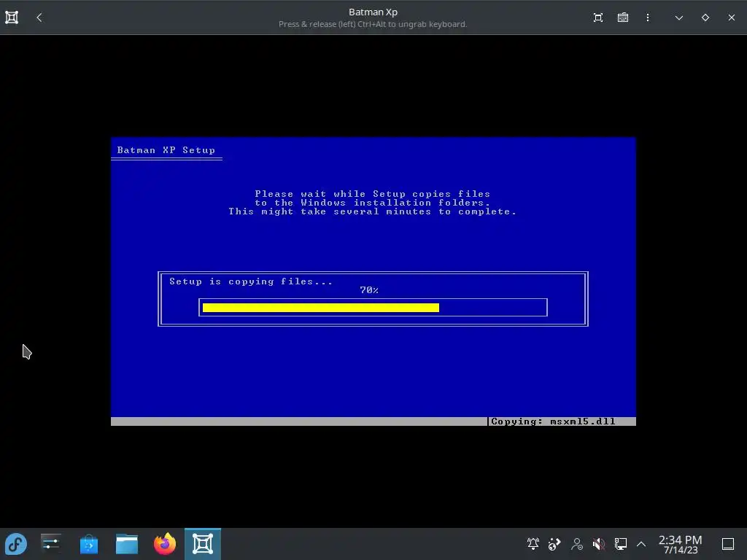Viewport: 747px width, 560px height.
Task: Open network connections tray icon
Action: pos(620,544)
